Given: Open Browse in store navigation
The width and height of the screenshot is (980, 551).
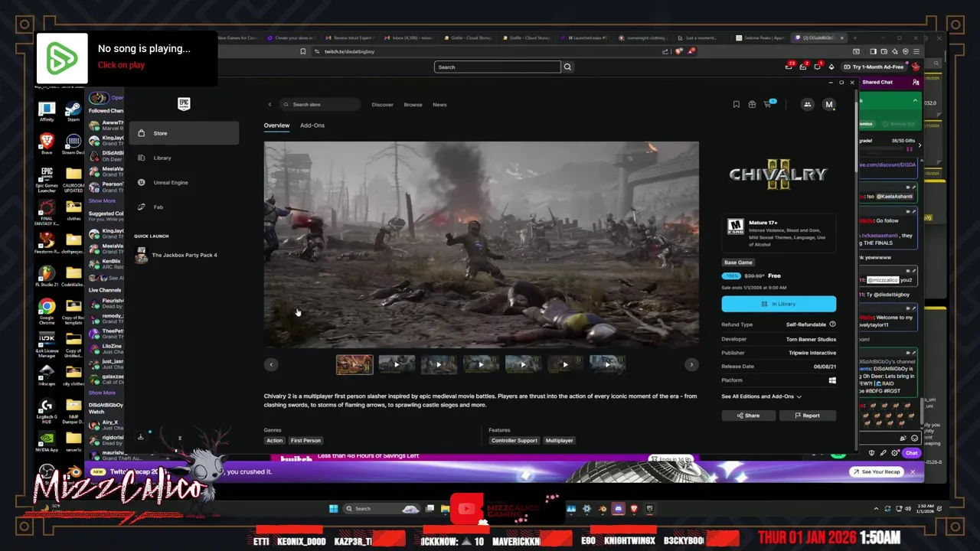Looking at the screenshot, I should click(x=413, y=105).
